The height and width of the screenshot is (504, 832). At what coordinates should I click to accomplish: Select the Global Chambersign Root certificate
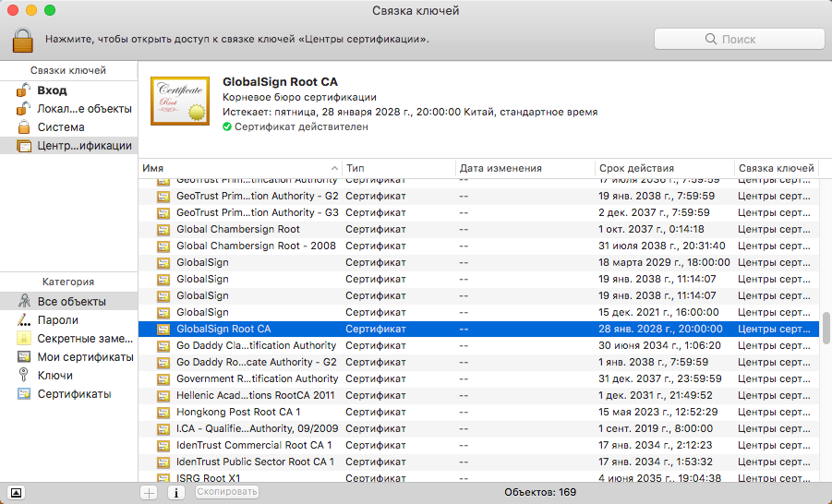(478, 229)
